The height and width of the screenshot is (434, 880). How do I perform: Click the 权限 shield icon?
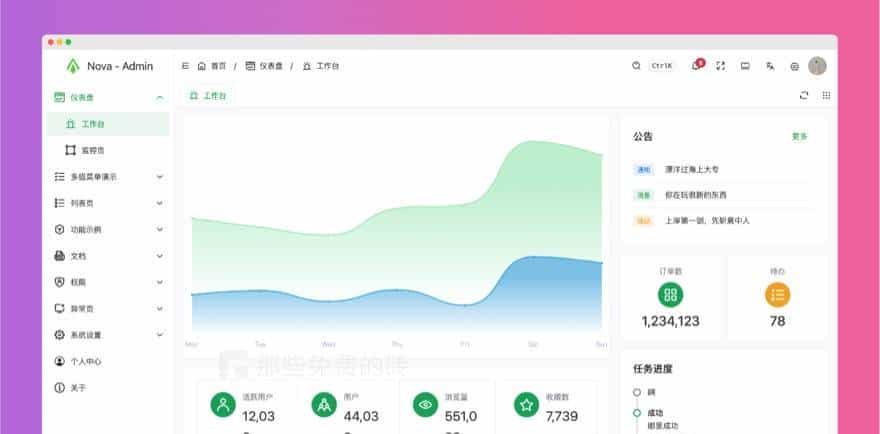59,282
